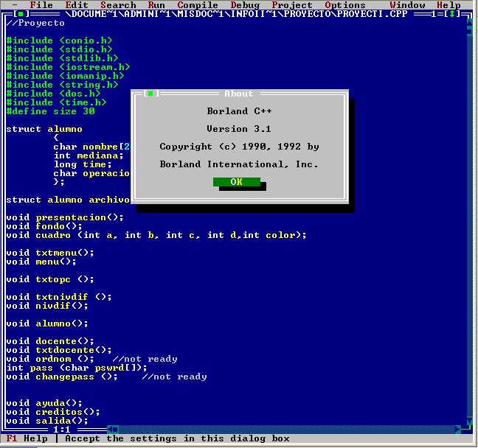The height and width of the screenshot is (448, 478).
Task: Click the PROYECTI.CPP window title path
Action: [x=236, y=14]
